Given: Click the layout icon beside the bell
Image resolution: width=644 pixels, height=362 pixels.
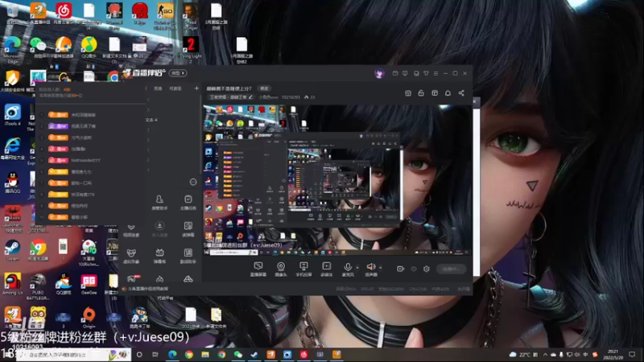Looking at the screenshot, I should coord(435,93).
